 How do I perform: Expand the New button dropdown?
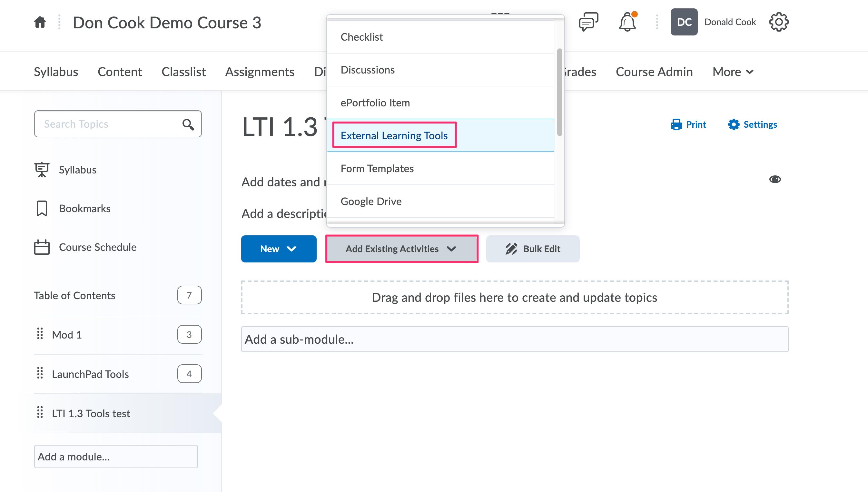coord(291,249)
